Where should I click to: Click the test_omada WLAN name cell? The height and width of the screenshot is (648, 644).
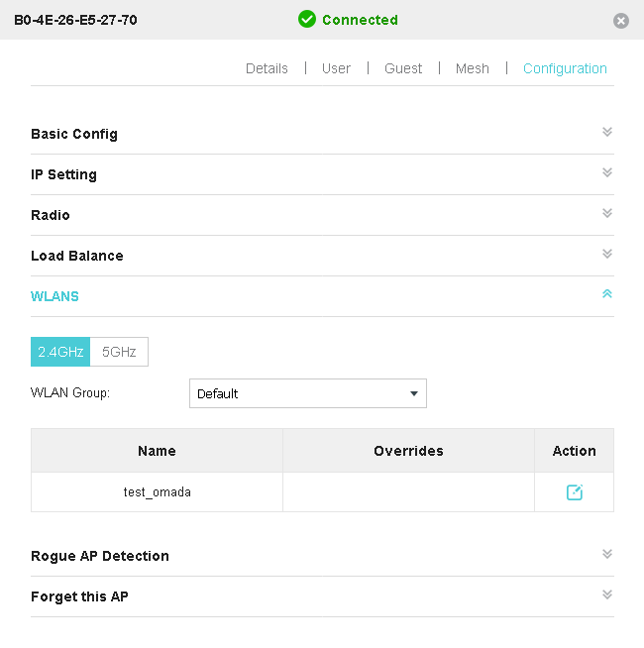[157, 491]
